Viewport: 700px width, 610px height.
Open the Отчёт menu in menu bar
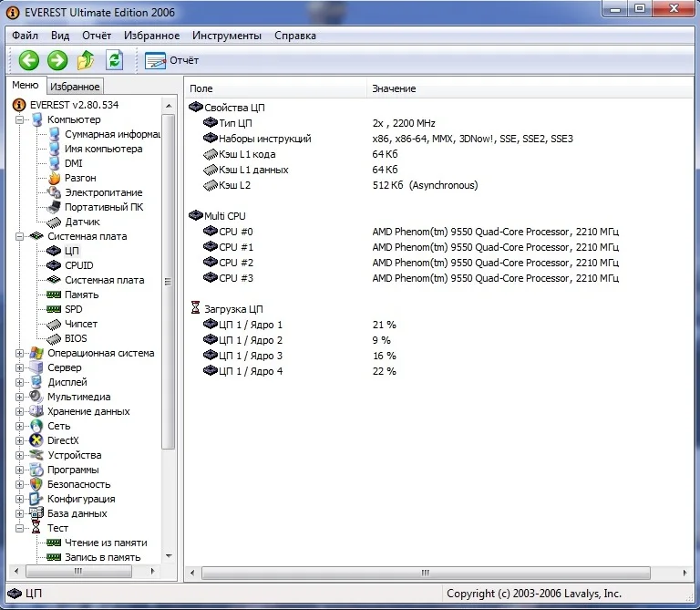(x=97, y=36)
